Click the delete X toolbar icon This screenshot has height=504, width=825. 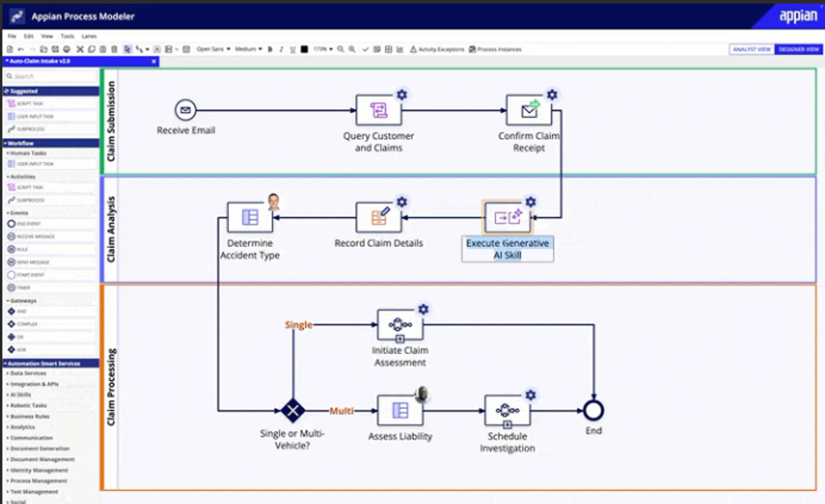click(80, 49)
